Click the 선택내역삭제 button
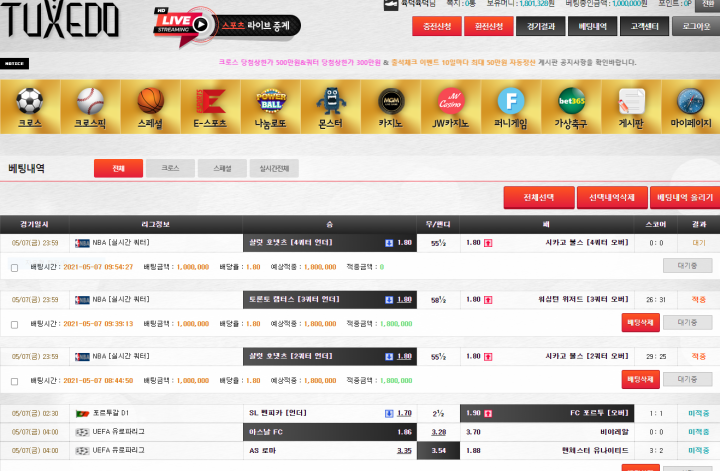This screenshot has height=471, width=720. click(x=612, y=198)
